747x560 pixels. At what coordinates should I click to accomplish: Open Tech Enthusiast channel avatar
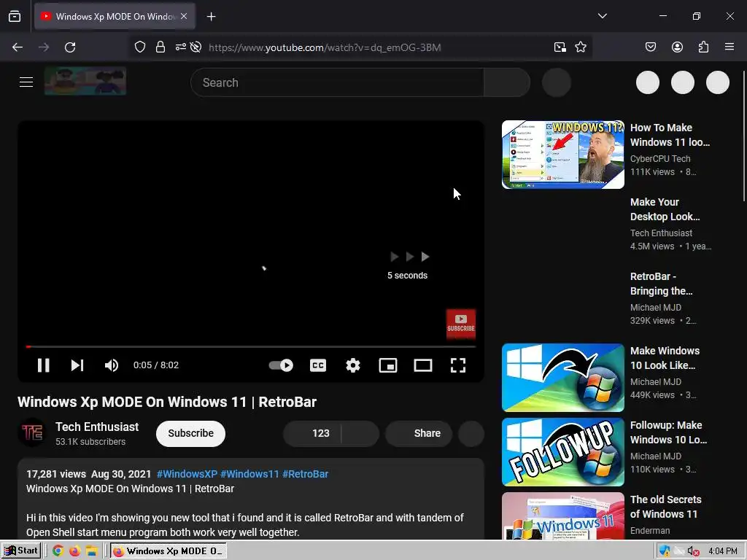point(32,433)
